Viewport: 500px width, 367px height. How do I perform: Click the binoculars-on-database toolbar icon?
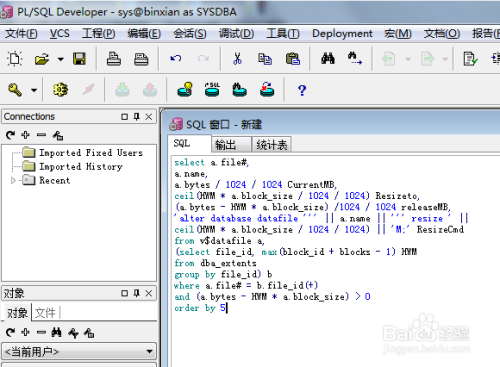239,89
